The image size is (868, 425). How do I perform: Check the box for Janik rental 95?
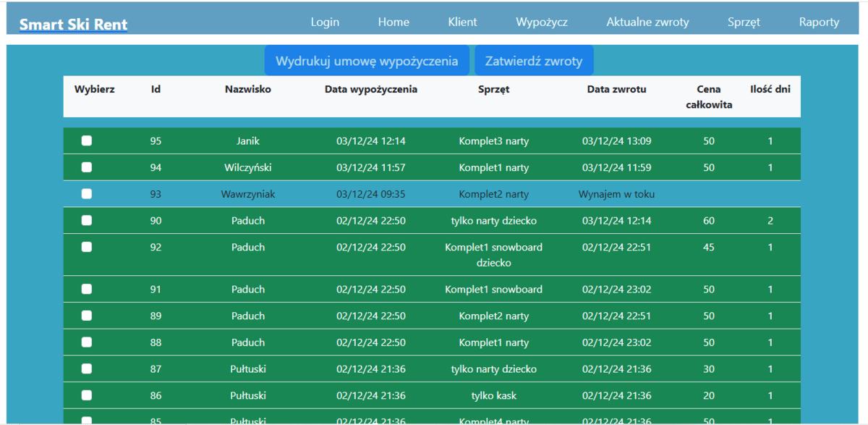[87, 140]
